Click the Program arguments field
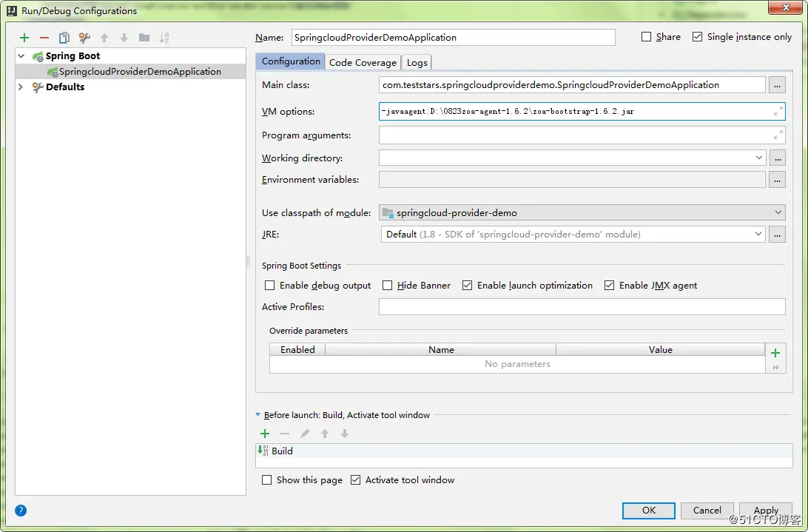808x532 pixels. click(x=582, y=135)
